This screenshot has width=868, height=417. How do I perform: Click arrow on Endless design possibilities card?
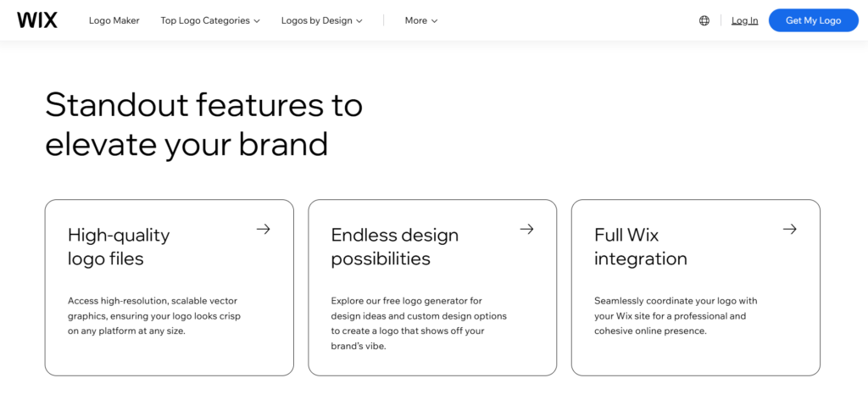526,229
